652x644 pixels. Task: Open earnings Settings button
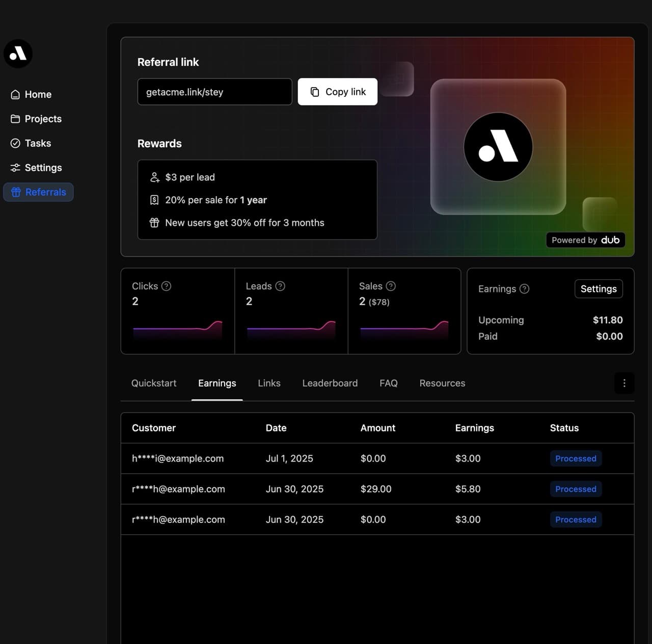(599, 289)
